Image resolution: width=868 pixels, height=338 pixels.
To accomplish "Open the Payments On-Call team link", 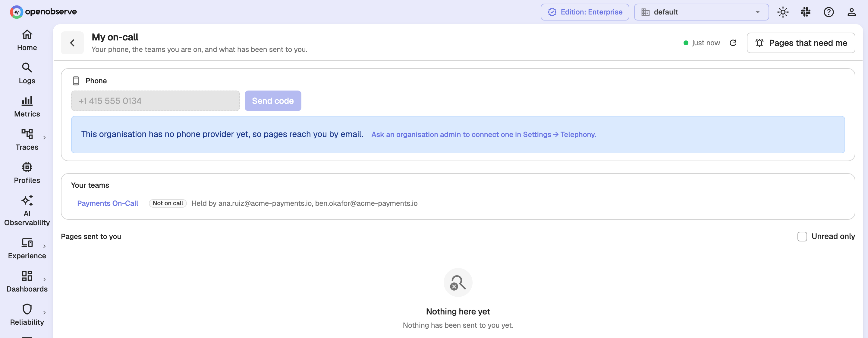I will 108,203.
